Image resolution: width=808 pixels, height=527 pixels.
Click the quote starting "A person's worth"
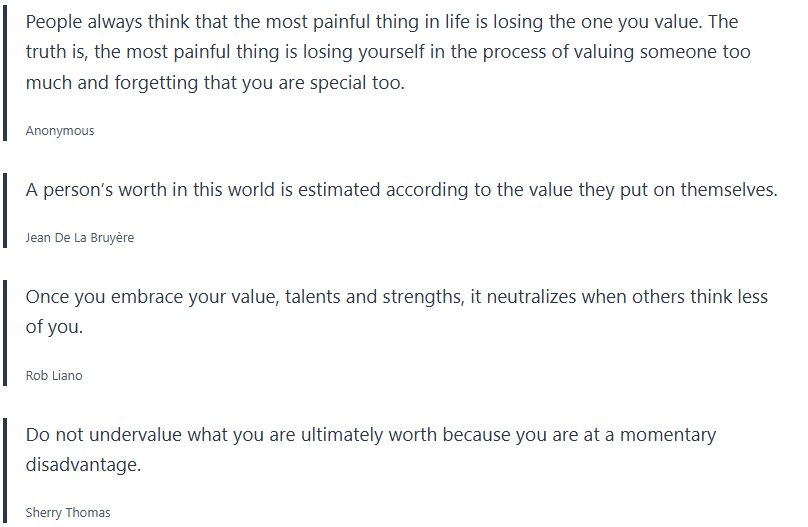point(401,190)
